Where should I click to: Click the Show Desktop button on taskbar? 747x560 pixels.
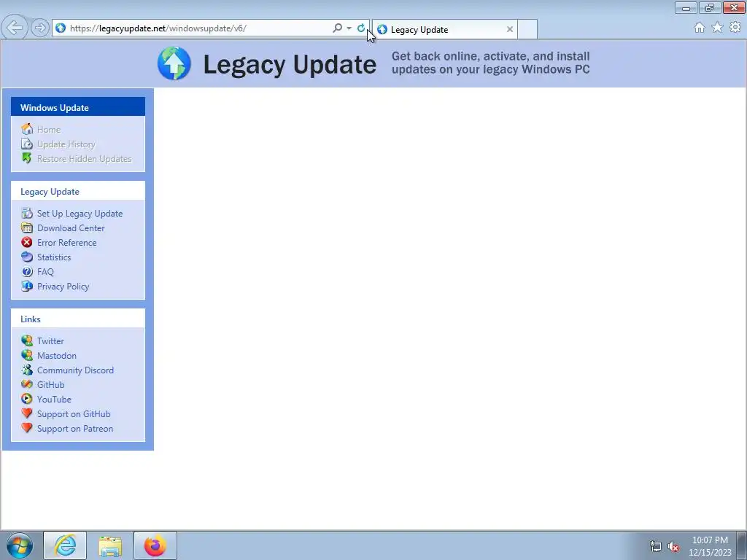742,545
